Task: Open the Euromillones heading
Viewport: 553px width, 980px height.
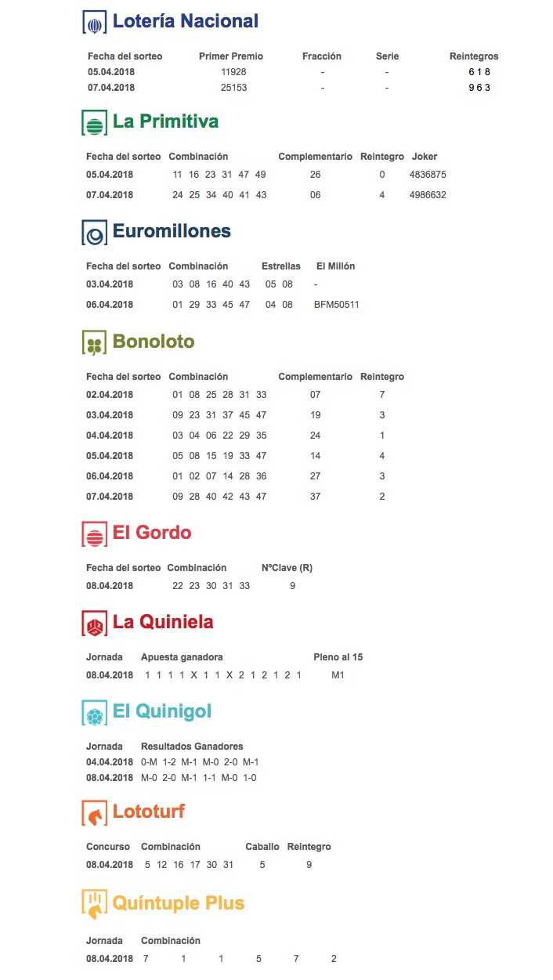Action: tap(172, 232)
